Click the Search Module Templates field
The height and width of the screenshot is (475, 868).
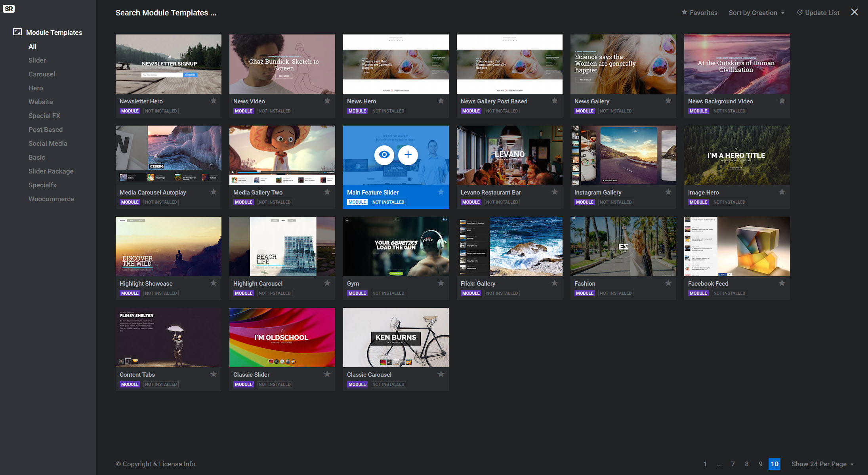coord(166,13)
